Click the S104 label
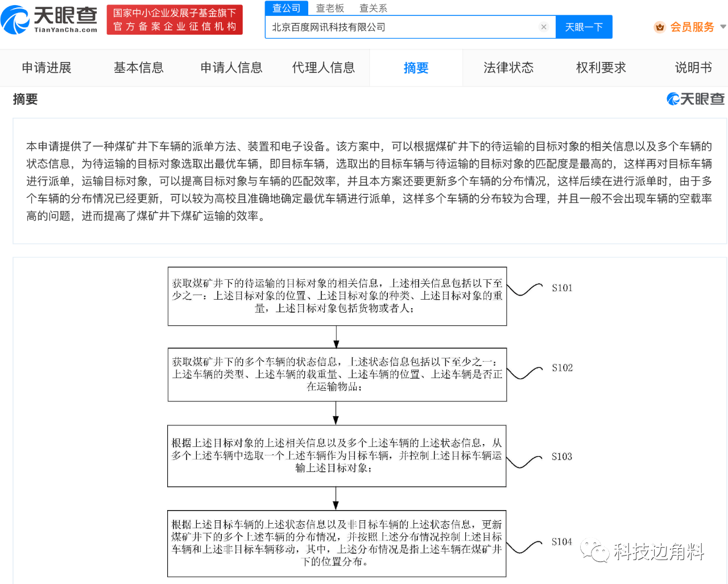Screen dimensions: 728x584 point(562,542)
